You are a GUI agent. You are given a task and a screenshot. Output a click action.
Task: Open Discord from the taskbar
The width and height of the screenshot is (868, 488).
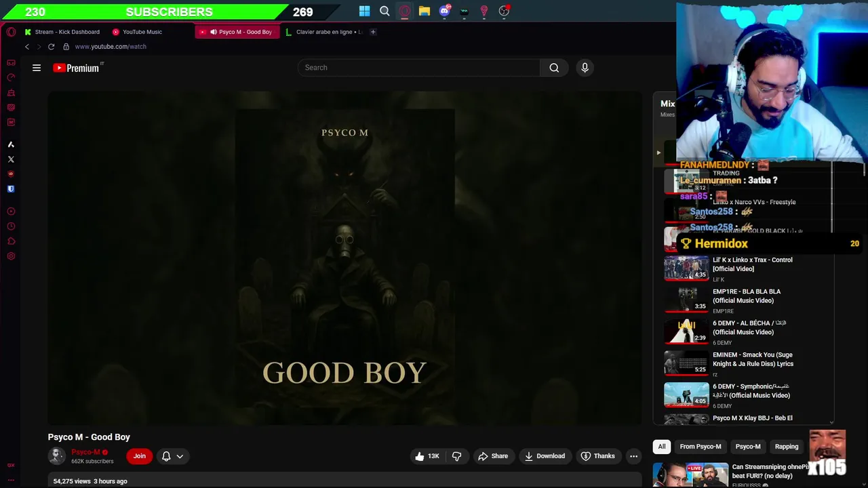coord(445,11)
